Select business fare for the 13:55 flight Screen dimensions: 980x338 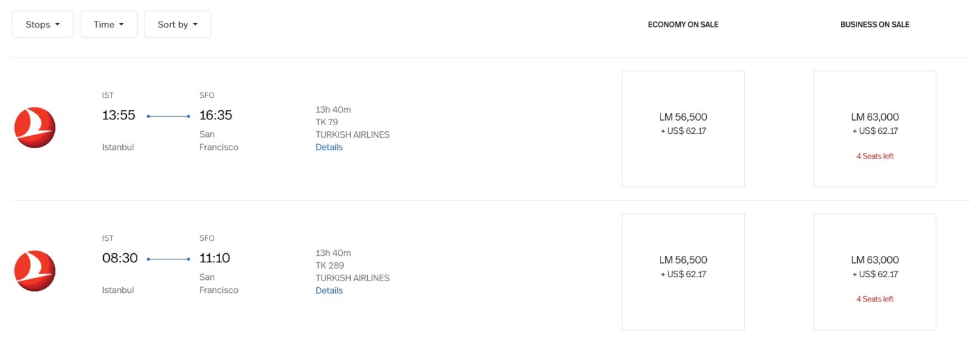point(874,129)
